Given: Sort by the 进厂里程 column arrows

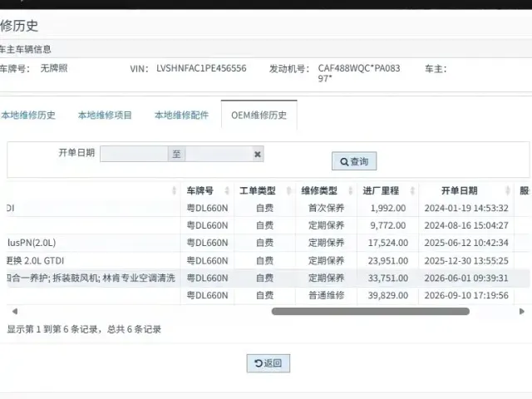Looking at the screenshot, I should tap(412, 190).
